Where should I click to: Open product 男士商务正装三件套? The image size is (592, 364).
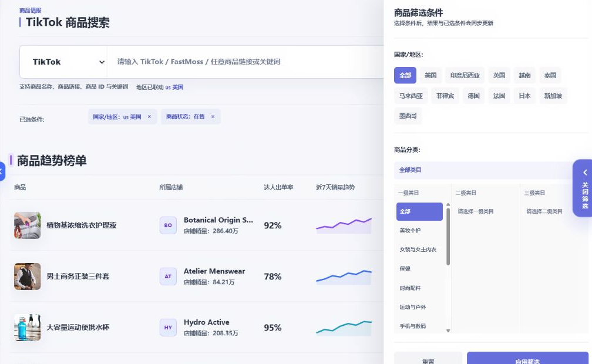(x=78, y=277)
